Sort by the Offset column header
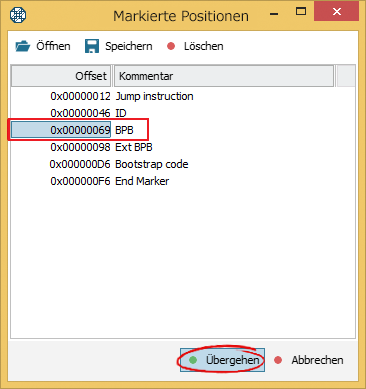This screenshot has width=366, height=389. (61, 76)
